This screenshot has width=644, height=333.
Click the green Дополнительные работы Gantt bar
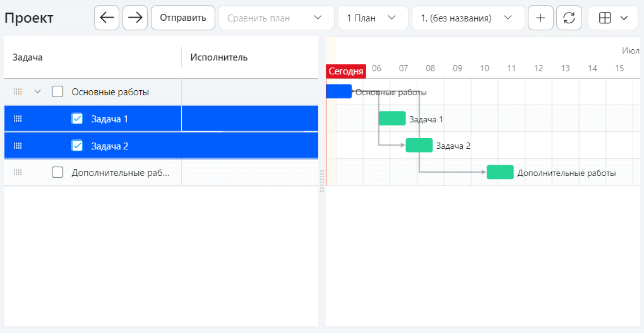500,172
